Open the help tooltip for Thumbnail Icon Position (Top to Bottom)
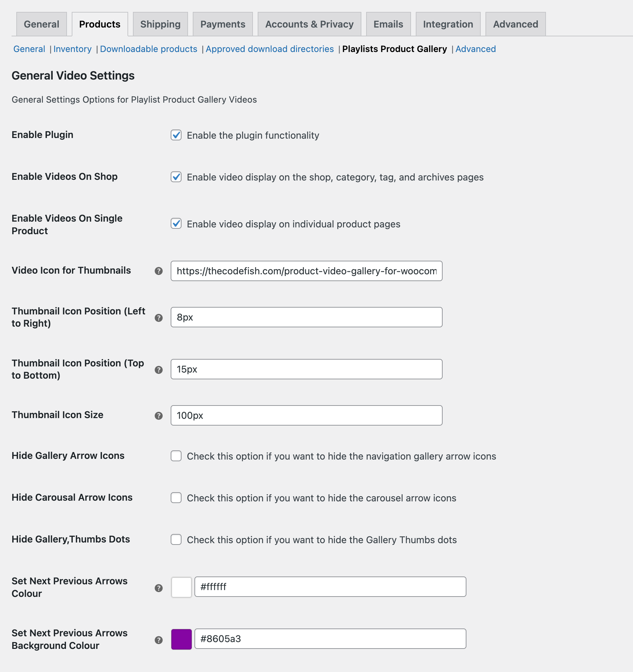This screenshot has height=672, width=633. (x=158, y=370)
